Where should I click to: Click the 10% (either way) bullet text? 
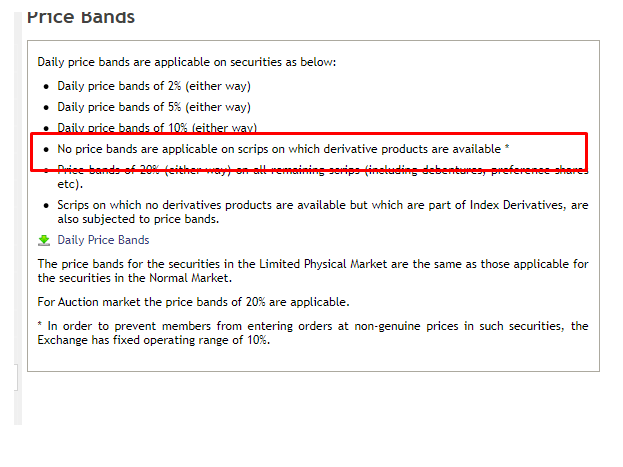157,128
